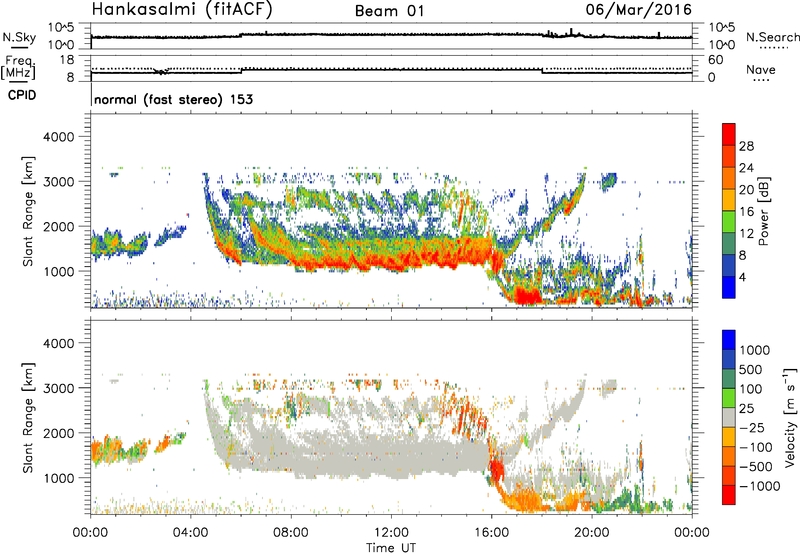Screen dimensions: 800x554
Task: Click the -25 velocity scale value
Action: pyautogui.click(x=753, y=428)
